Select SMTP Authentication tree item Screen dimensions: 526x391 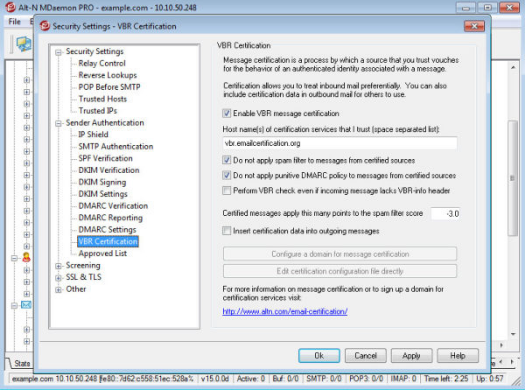coord(115,146)
